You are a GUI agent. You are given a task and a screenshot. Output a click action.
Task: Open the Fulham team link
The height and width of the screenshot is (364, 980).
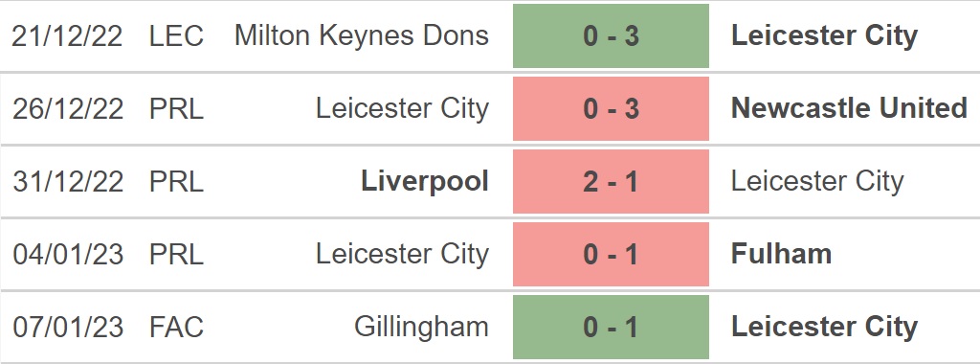[781, 254]
